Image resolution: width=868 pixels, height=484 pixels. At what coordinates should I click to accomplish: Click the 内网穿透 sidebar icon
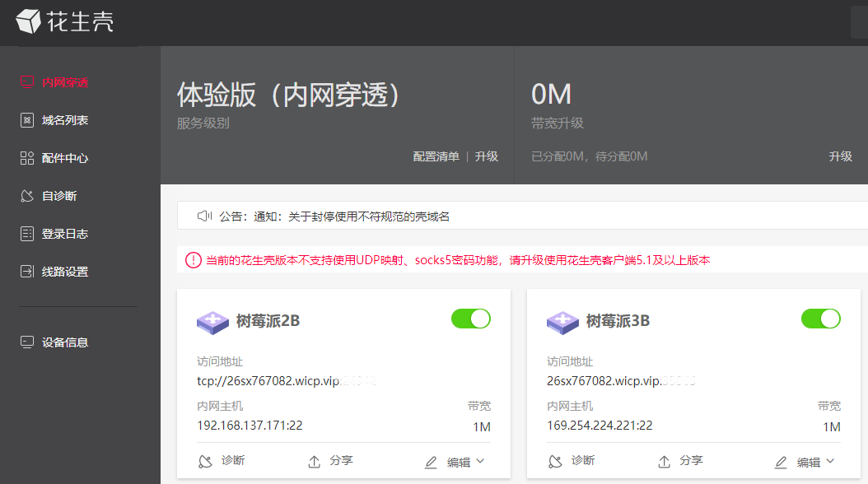[x=27, y=81]
